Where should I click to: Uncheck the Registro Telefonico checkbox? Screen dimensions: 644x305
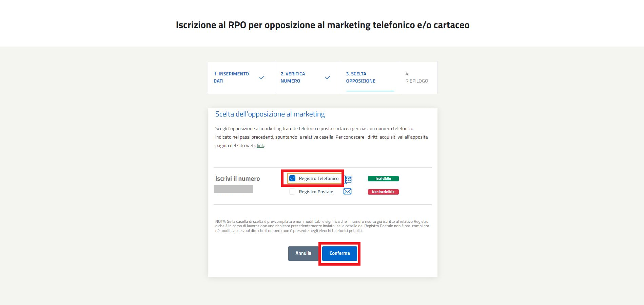tap(292, 178)
